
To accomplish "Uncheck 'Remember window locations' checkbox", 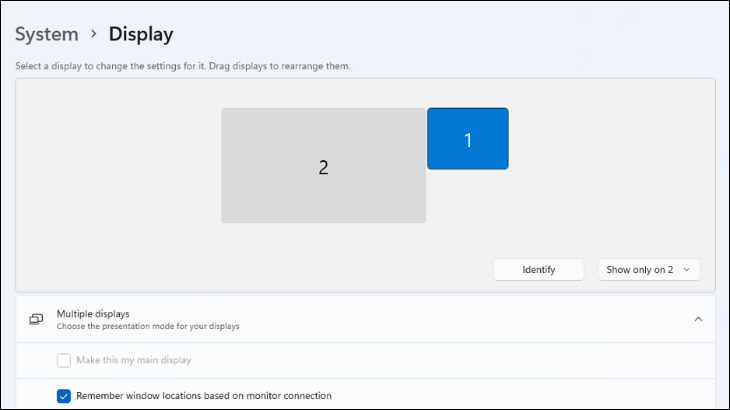I will pos(64,396).
